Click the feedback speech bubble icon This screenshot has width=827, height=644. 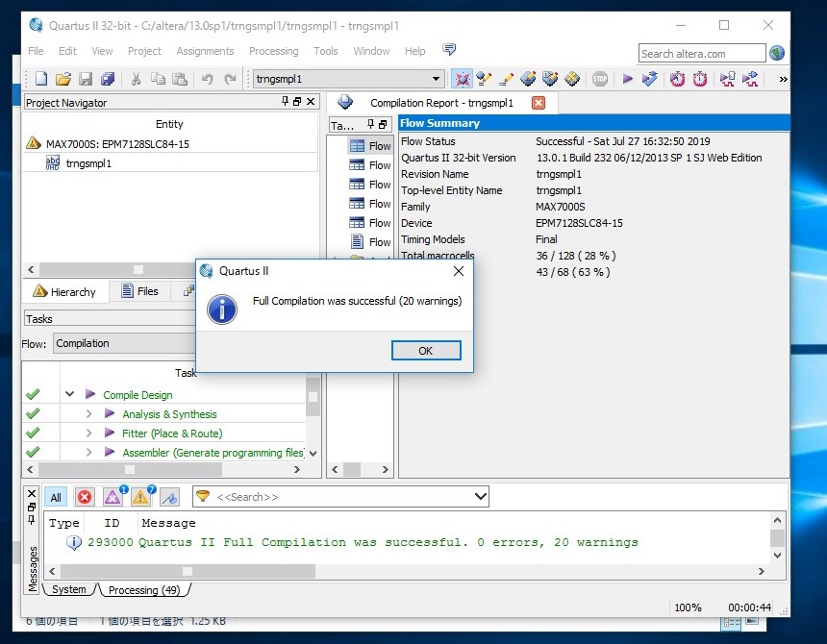[449, 50]
